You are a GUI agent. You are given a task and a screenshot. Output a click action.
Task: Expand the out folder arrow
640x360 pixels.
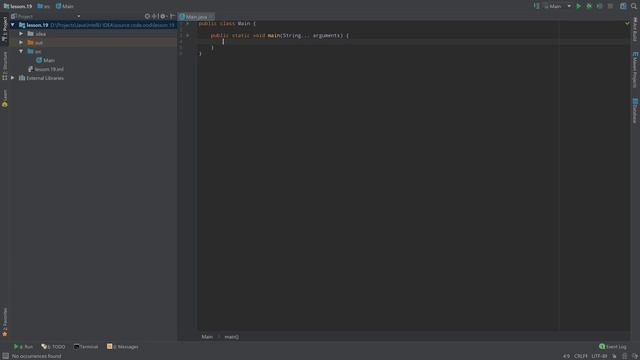click(21, 42)
